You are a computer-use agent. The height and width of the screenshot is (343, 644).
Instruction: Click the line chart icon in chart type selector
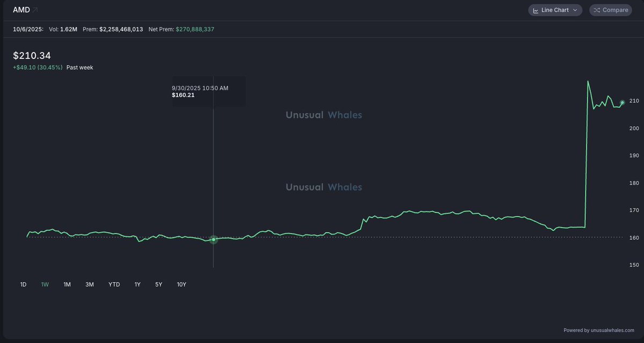click(x=536, y=10)
